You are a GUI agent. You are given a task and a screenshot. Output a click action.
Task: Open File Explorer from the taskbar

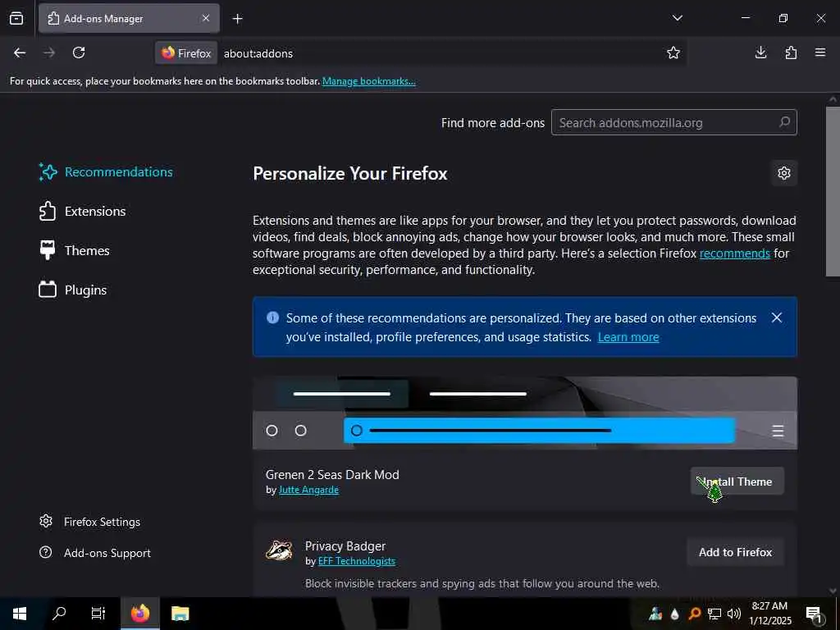tap(180, 614)
